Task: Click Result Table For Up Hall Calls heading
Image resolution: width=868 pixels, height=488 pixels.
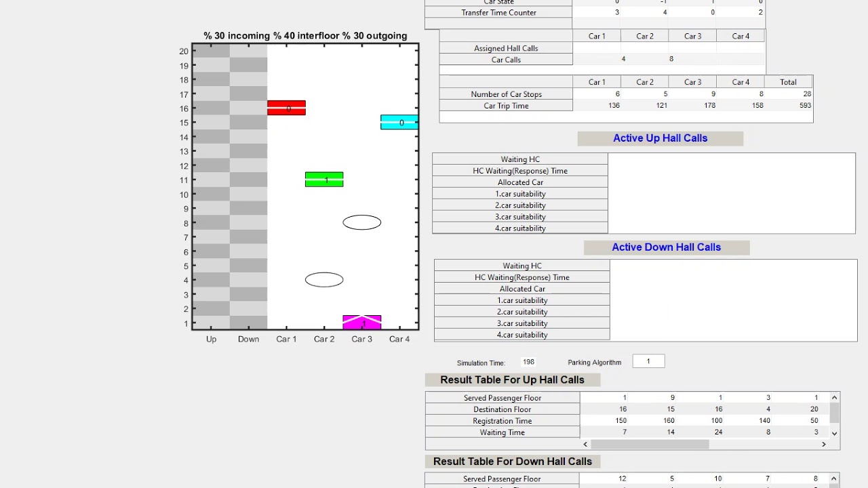Action: pyautogui.click(x=512, y=380)
